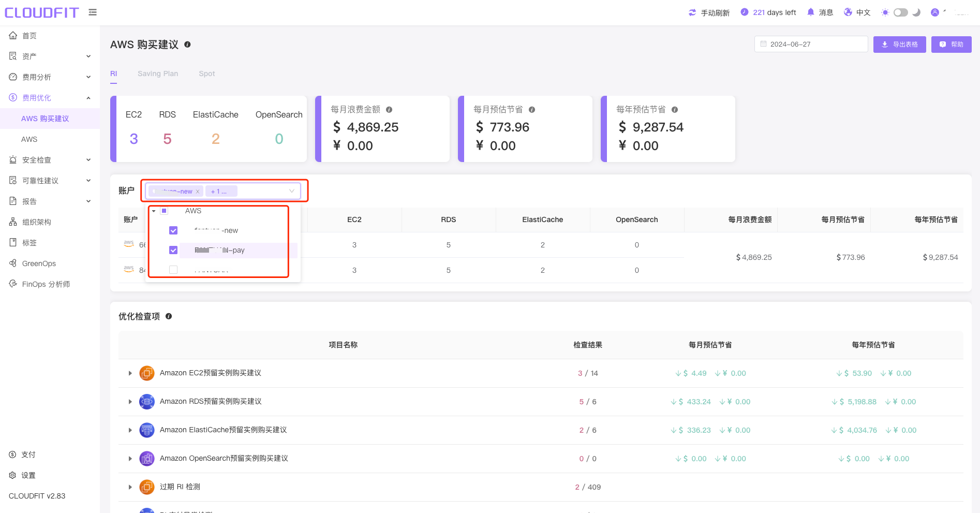Open the 账户 account selector dropdown arrow

click(292, 191)
